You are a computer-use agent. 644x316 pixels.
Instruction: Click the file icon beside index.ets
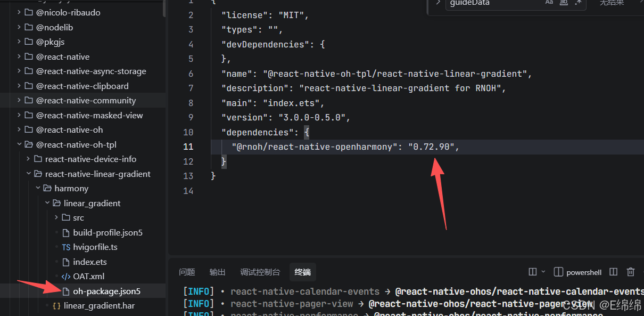66,262
